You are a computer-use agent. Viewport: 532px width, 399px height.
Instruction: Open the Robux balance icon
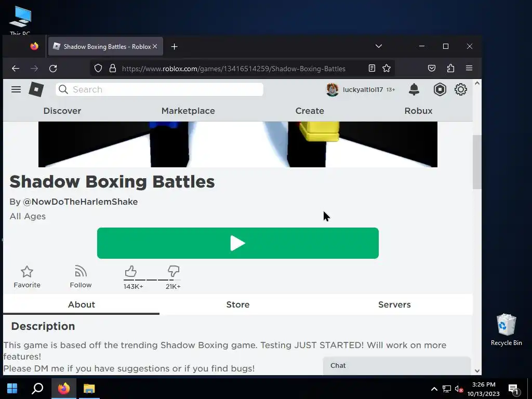tap(440, 89)
